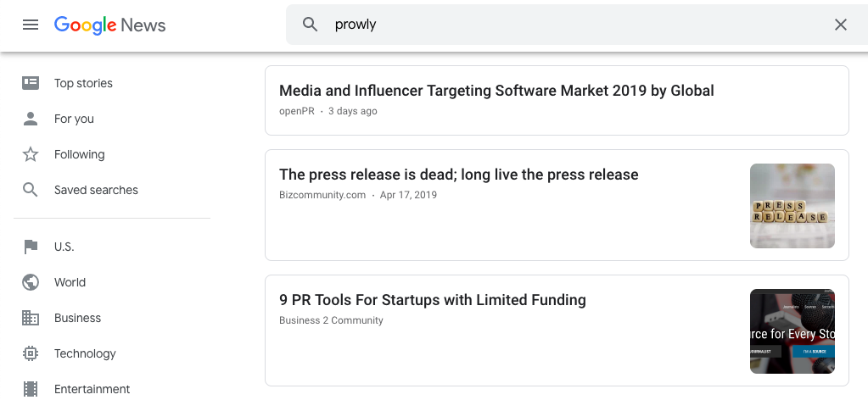
Task: Read 'The press release is dead' article
Action: pos(458,175)
